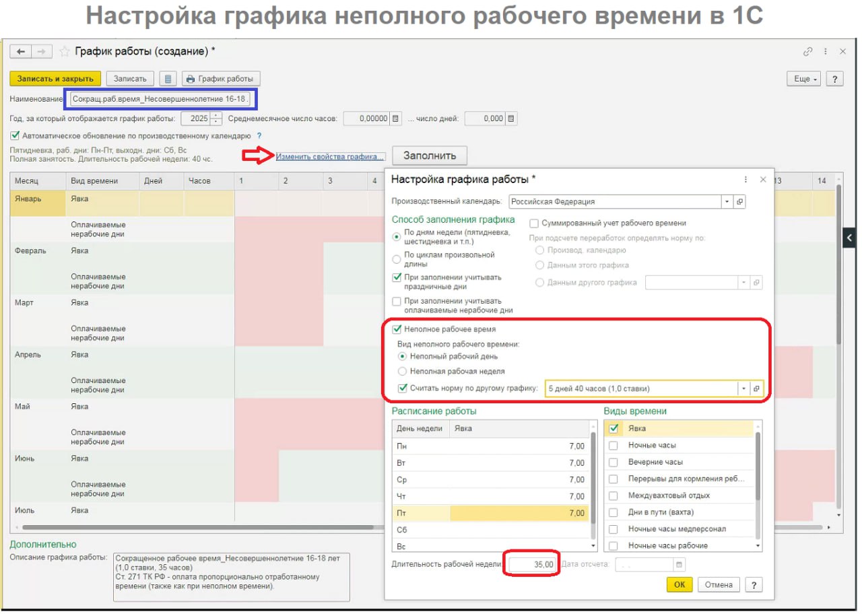Screen dimensions: 862x616
Task: Adjust the year 2025 stepper
Action: pyautogui.click(x=216, y=118)
